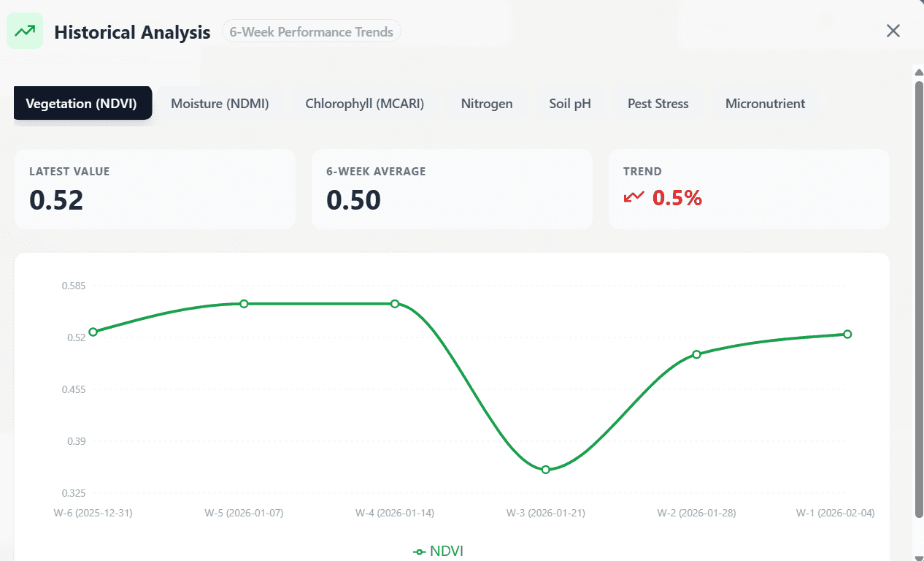The image size is (924, 561).
Task: Open the Soil pH tab
Action: tap(570, 104)
